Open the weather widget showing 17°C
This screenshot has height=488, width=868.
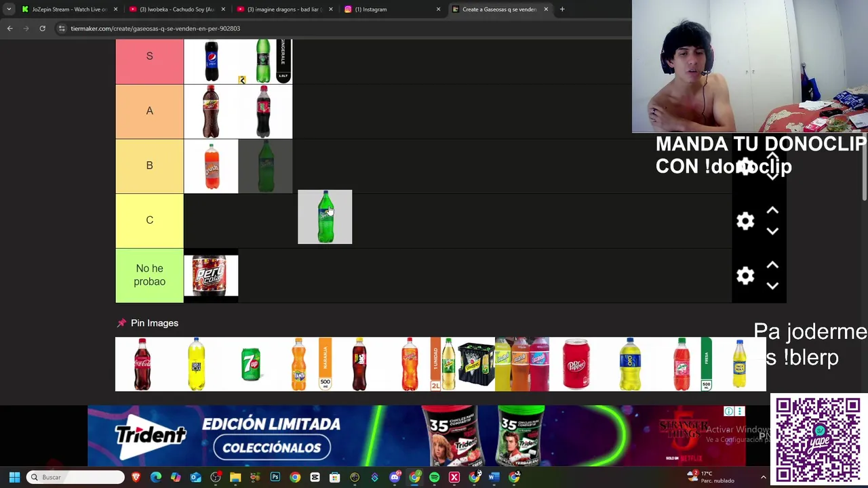pyautogui.click(x=711, y=477)
